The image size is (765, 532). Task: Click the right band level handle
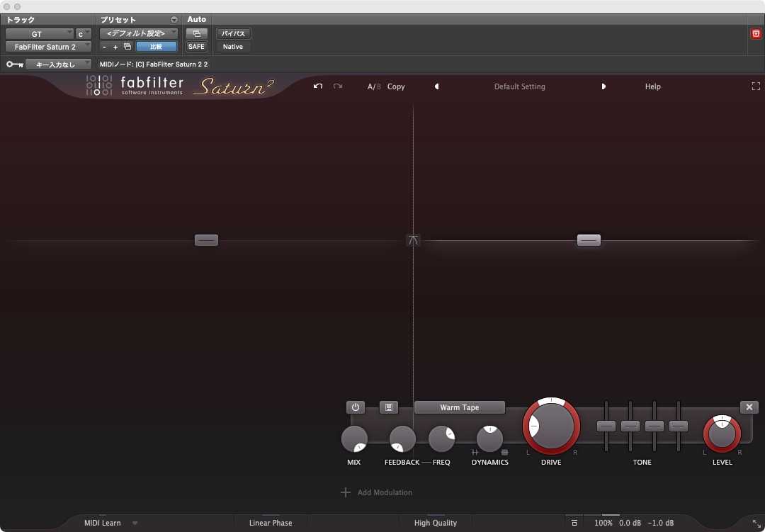tap(589, 240)
